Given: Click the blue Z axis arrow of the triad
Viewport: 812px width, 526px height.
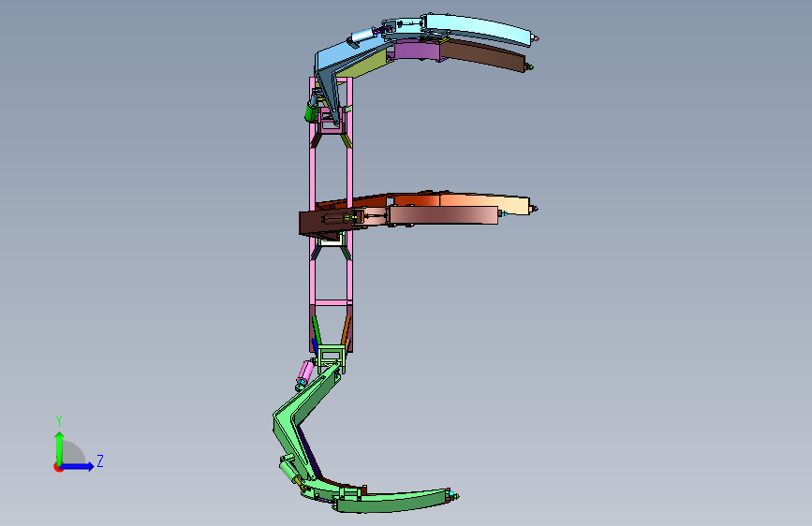Looking at the screenshot, I should 78,466.
